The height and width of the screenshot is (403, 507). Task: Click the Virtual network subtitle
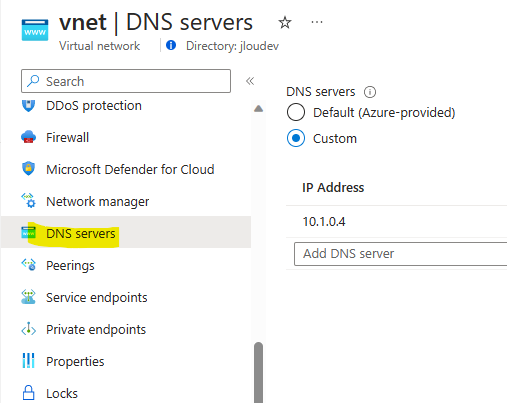(100, 46)
